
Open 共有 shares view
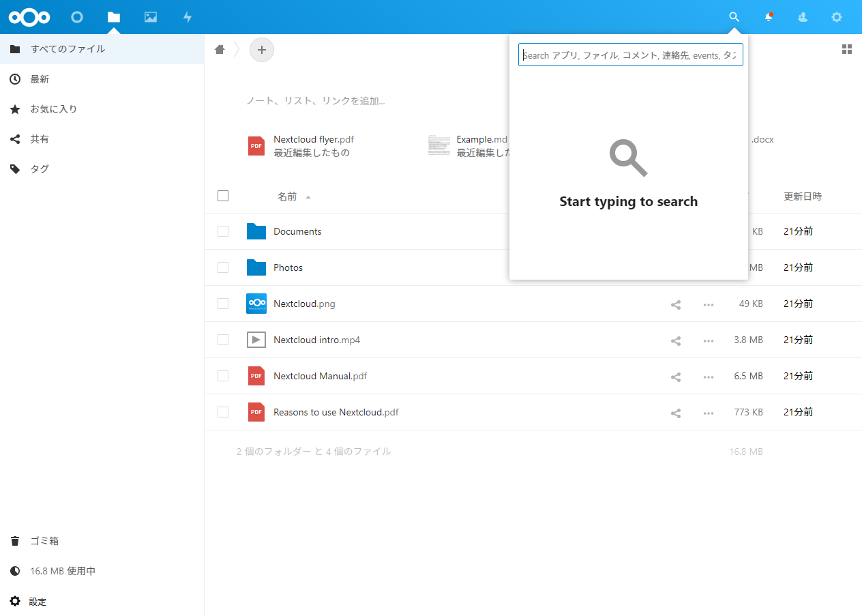(102, 139)
